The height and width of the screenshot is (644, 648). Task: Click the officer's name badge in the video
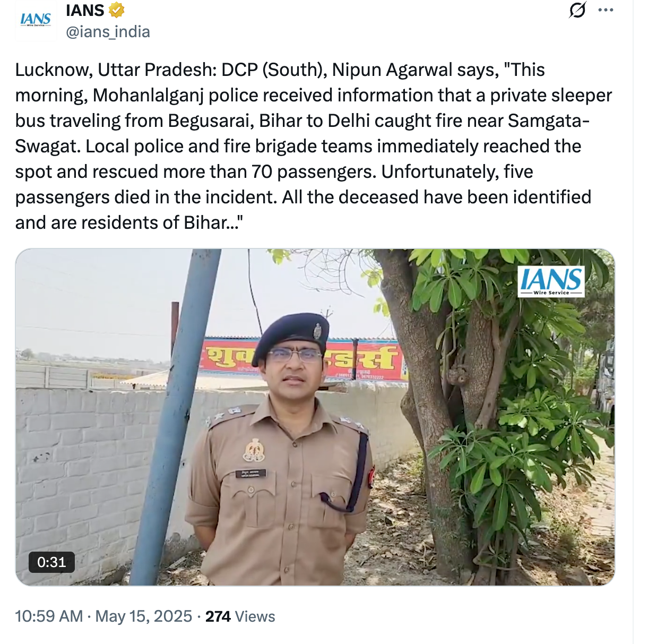coord(251,474)
